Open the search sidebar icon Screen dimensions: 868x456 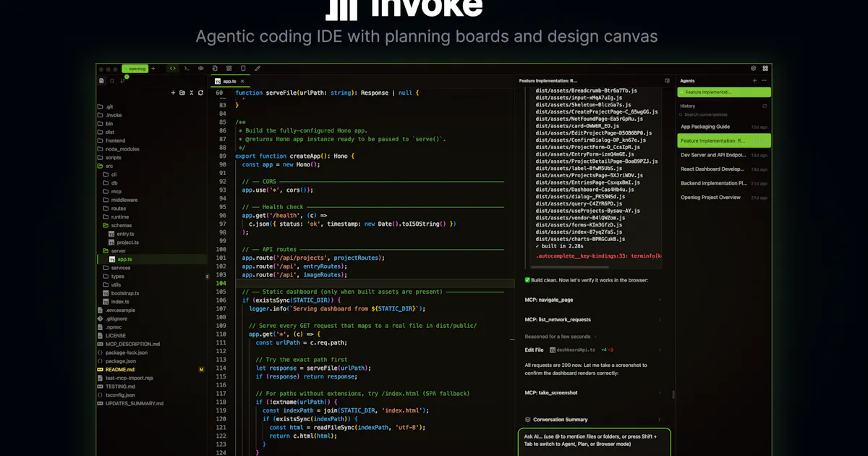coord(111,81)
